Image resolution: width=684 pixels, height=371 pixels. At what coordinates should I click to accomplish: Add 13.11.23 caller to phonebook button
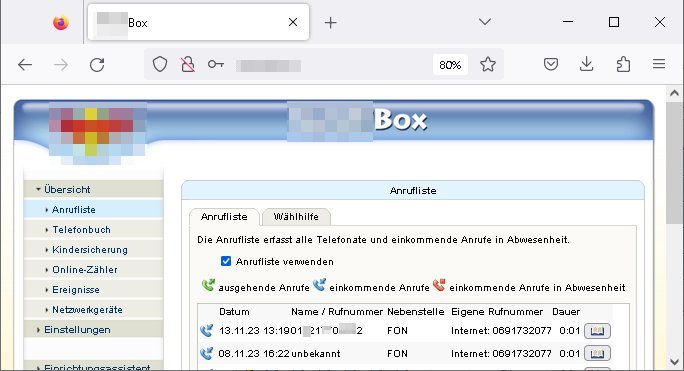click(597, 331)
